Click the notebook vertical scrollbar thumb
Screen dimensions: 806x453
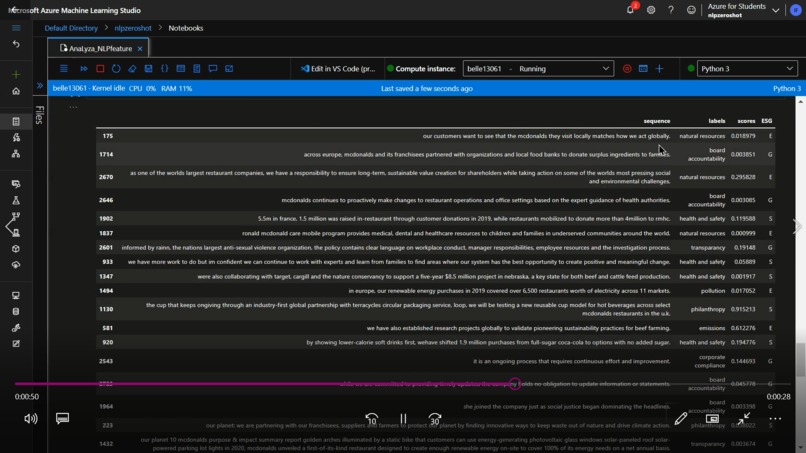point(800,359)
